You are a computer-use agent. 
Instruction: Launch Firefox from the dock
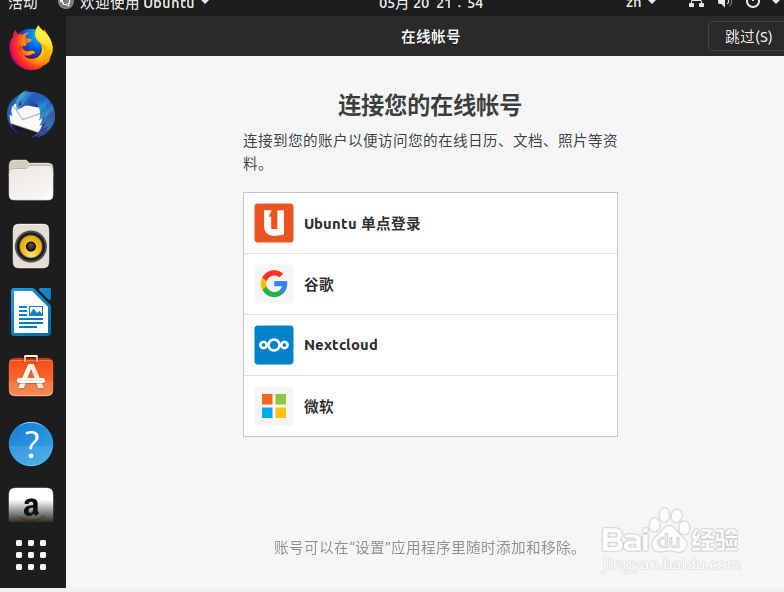[x=31, y=48]
